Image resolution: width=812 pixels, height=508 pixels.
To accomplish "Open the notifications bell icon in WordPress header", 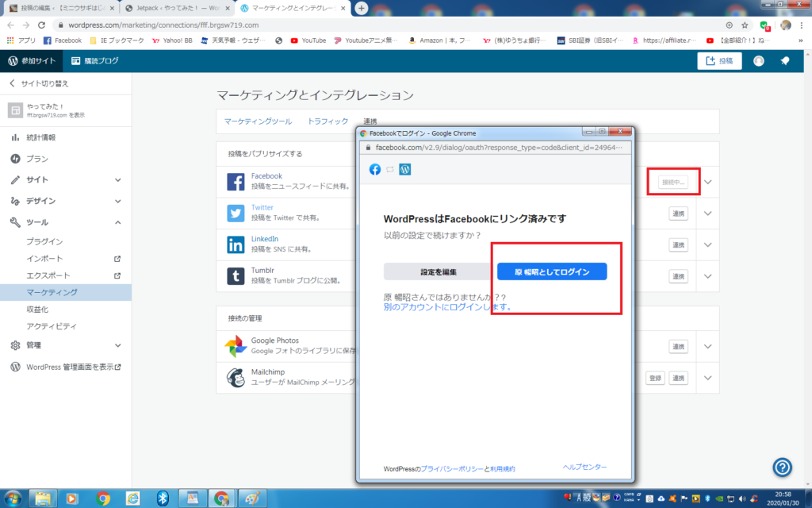I will (784, 61).
